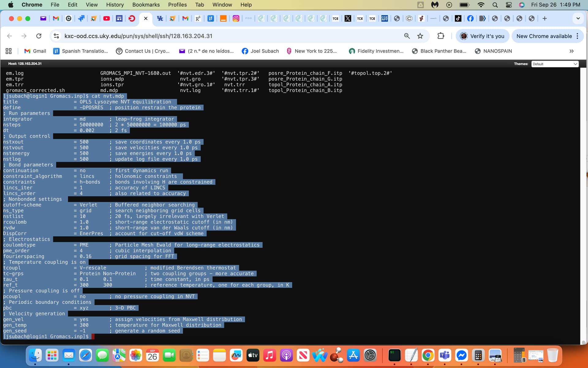Screen dimensions: 588x368
Task: Reload the current page
Action: point(39,36)
